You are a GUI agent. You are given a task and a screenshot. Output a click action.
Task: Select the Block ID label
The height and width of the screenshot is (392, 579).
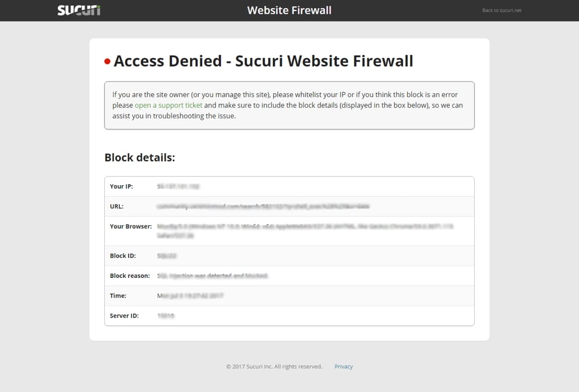click(x=123, y=256)
